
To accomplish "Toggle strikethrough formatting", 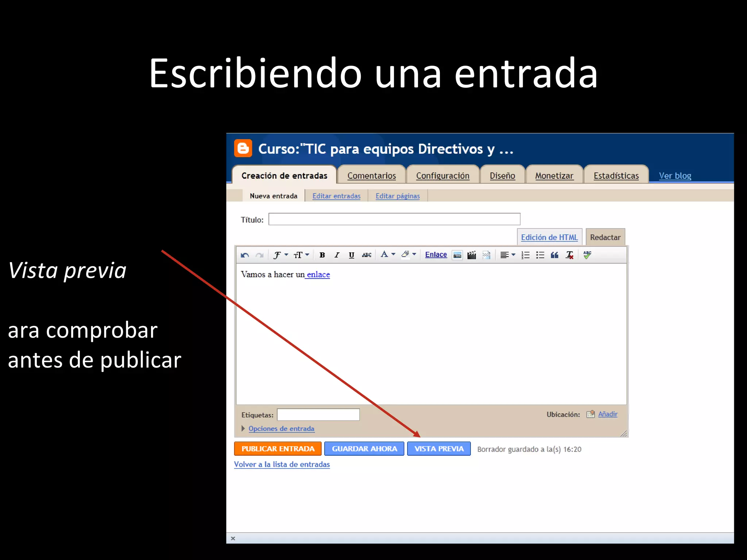I will [367, 255].
